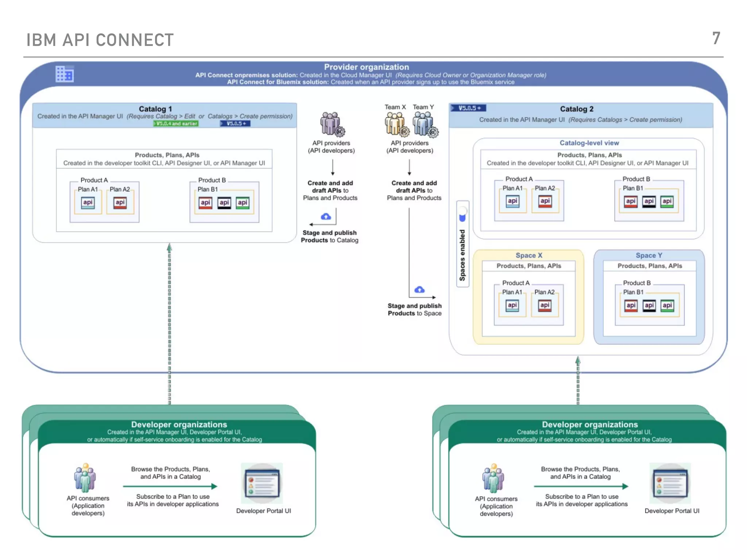Image resolution: width=747 pixels, height=560 pixels.
Task: Click the Team Y label
Action: click(423, 107)
